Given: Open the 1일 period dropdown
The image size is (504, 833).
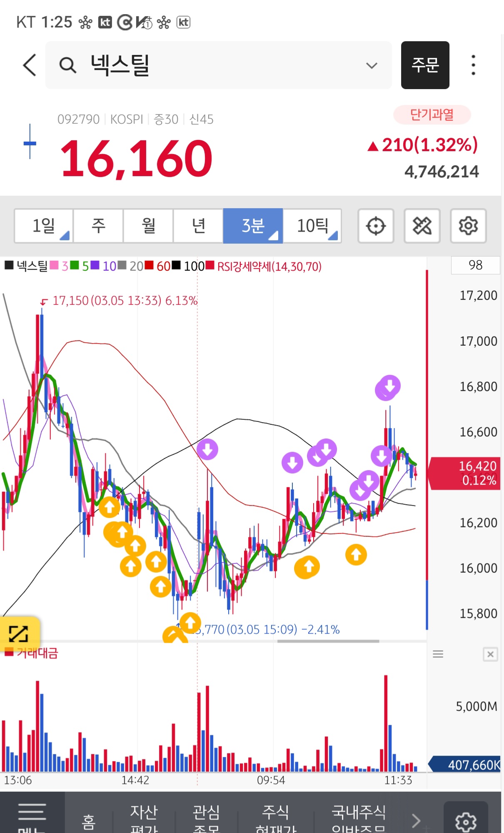Looking at the screenshot, I should tap(44, 226).
